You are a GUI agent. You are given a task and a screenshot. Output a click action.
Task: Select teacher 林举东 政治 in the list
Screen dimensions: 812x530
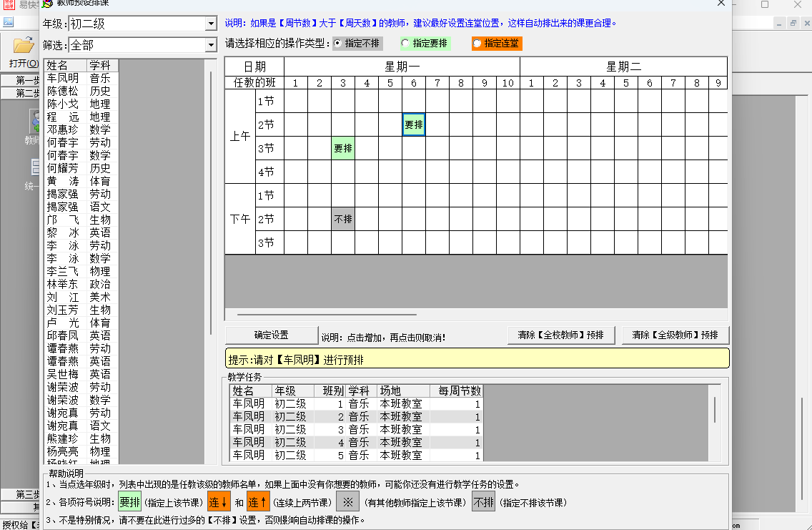tap(81, 285)
